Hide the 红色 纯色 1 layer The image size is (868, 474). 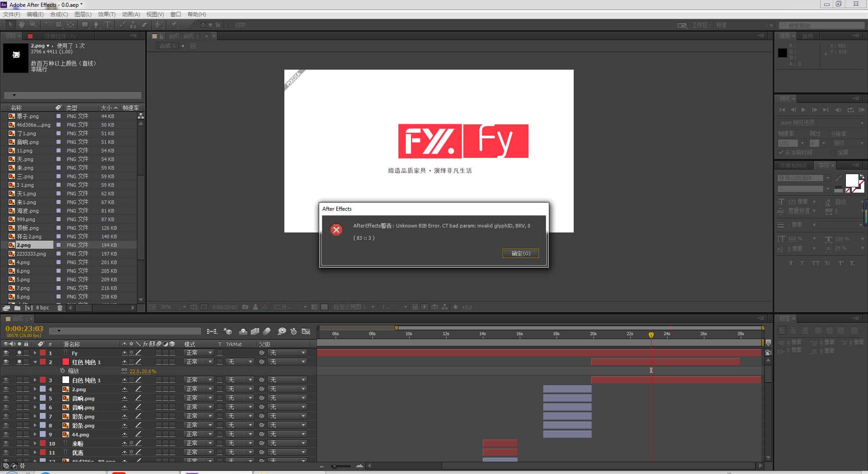coord(6,362)
